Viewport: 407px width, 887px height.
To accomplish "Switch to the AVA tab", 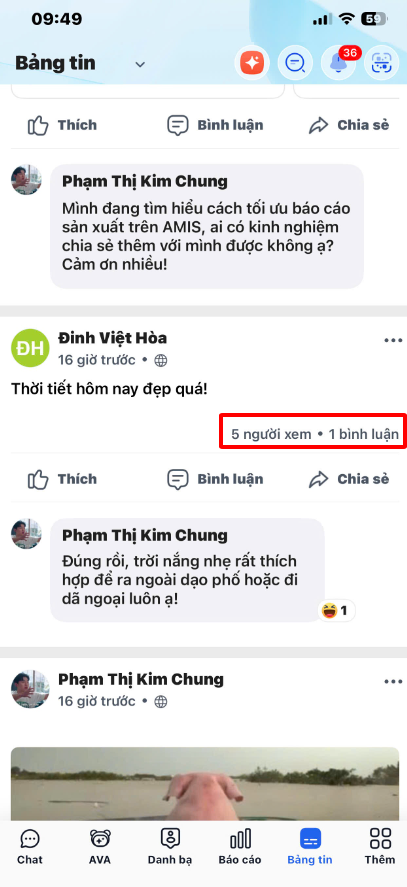I will tap(100, 847).
